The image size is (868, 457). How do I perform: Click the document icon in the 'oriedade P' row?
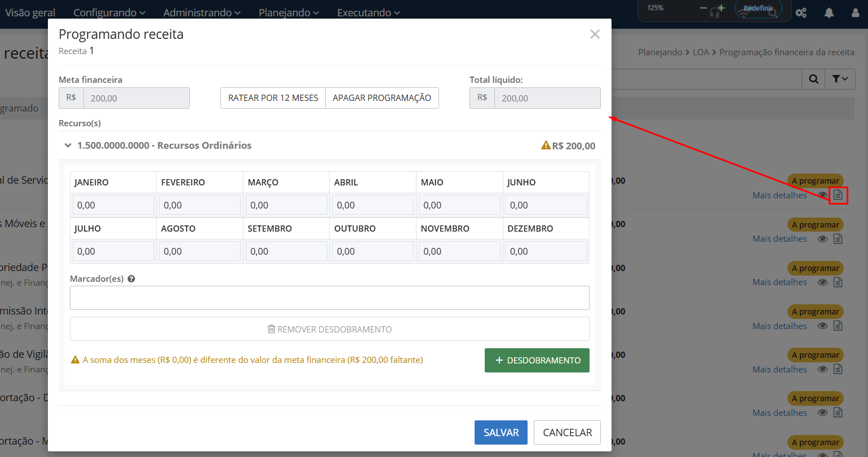click(x=838, y=282)
